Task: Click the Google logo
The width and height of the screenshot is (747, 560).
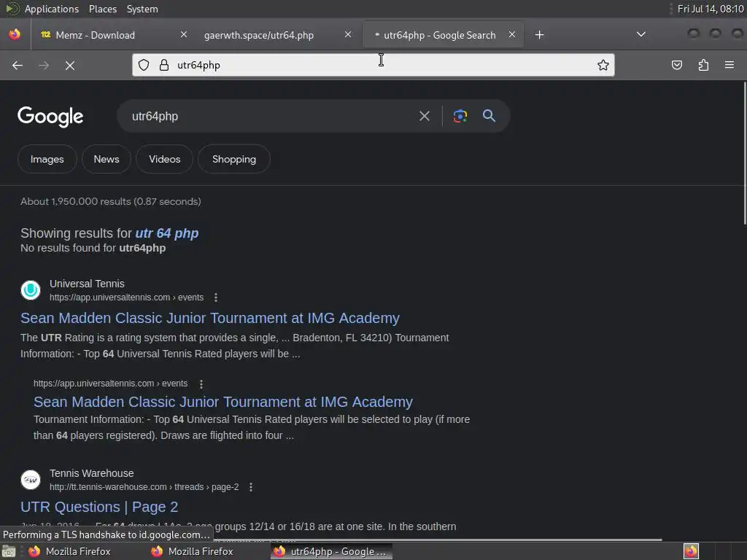Action: pyautogui.click(x=50, y=117)
